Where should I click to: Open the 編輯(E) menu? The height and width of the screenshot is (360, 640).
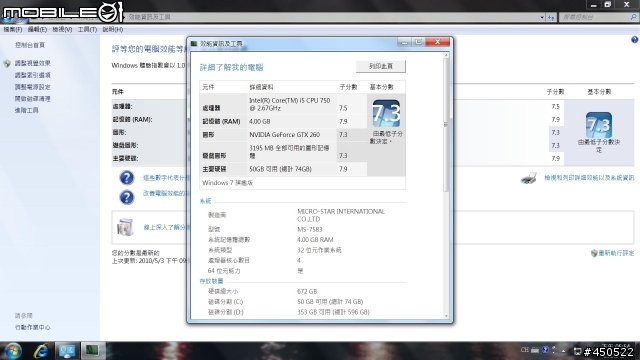pyautogui.click(x=37, y=29)
